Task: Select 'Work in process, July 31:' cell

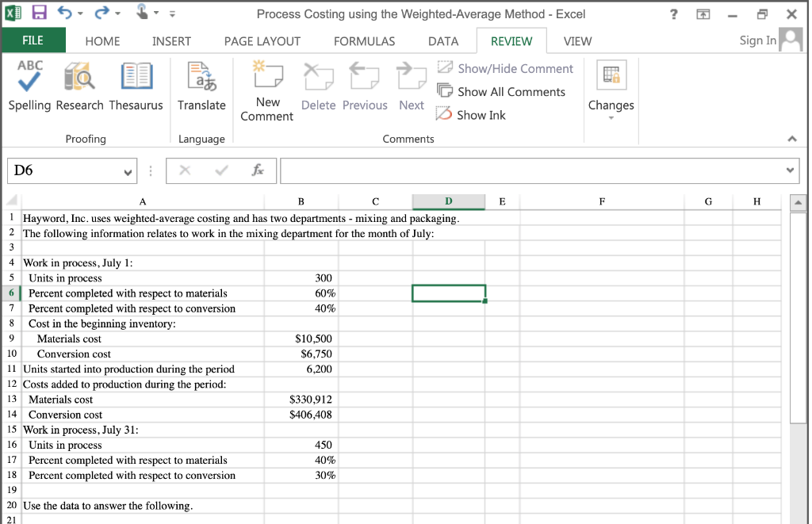Action: [x=143, y=430]
